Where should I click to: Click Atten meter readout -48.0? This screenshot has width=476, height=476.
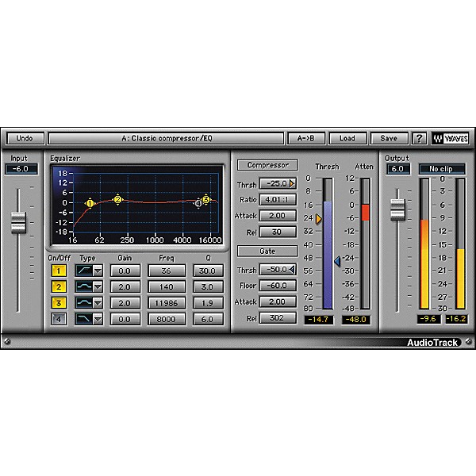356,320
